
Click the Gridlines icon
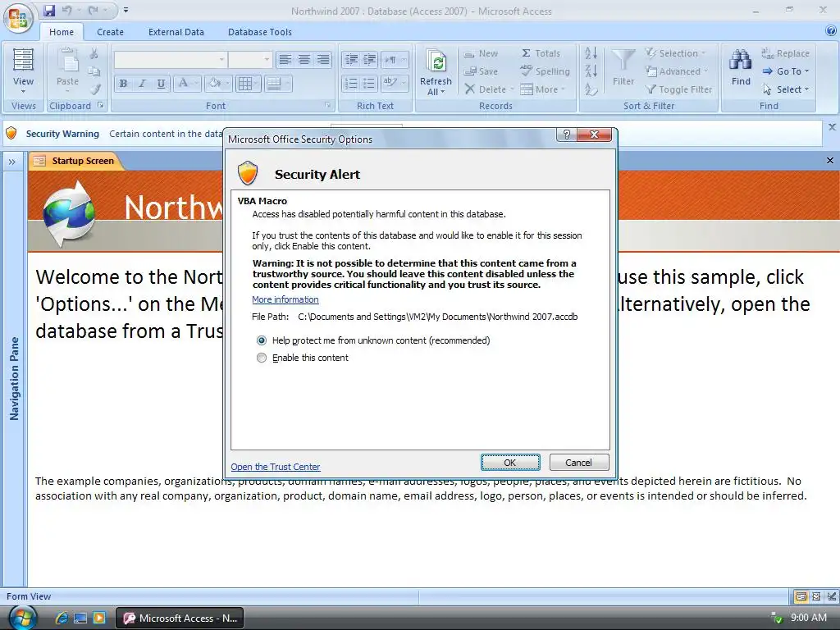point(244,84)
